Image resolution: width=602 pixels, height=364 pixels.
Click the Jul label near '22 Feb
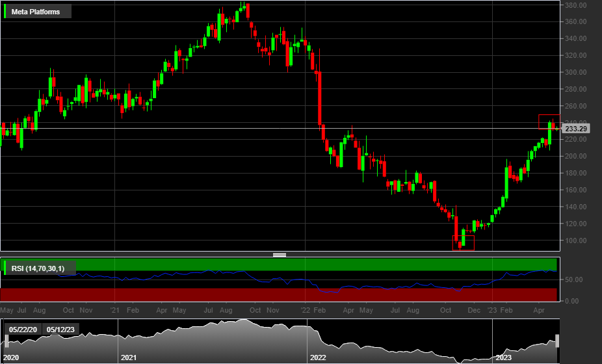(395, 310)
